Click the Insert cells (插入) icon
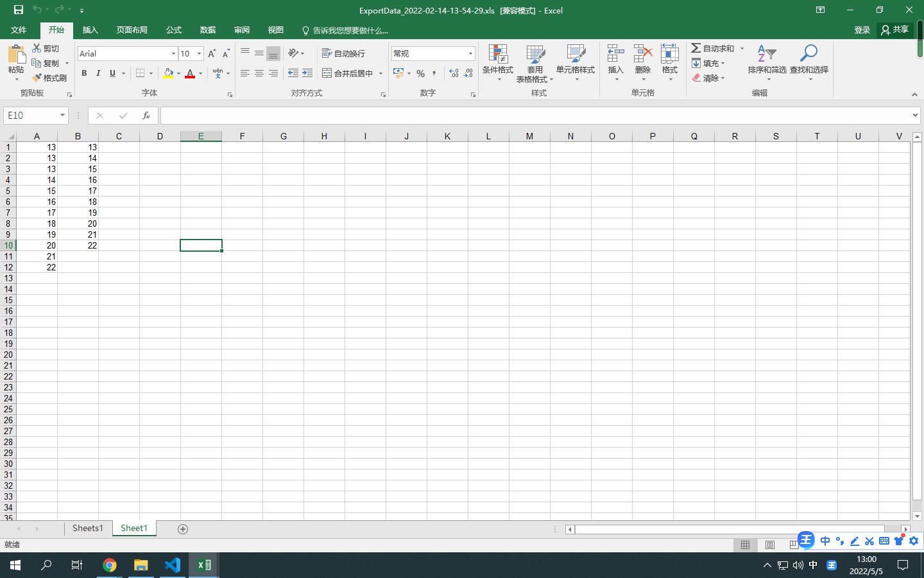Image resolution: width=924 pixels, height=578 pixels. pos(615,55)
